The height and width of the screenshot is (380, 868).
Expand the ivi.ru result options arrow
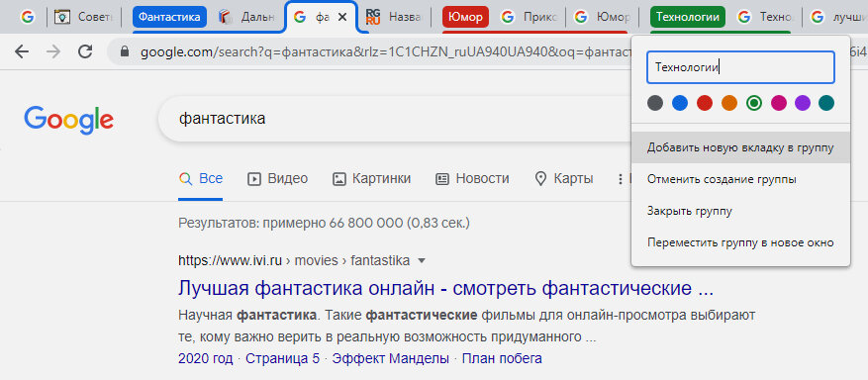click(422, 260)
